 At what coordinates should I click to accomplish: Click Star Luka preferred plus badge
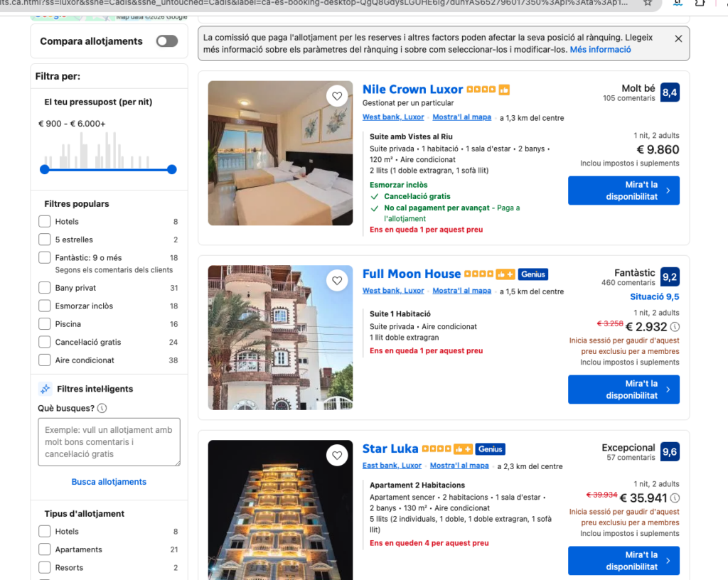tap(463, 449)
